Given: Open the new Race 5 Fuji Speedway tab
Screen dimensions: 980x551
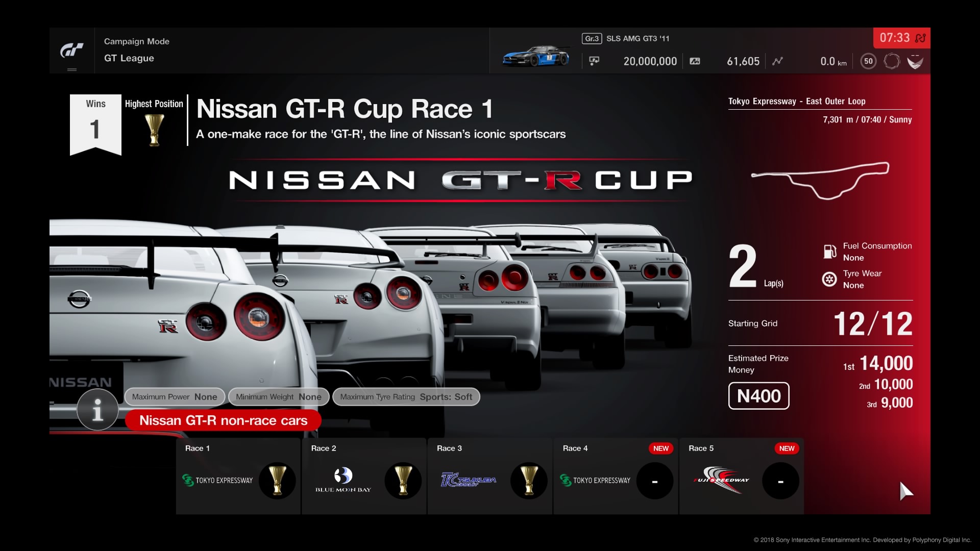Looking at the screenshot, I should coord(741,476).
